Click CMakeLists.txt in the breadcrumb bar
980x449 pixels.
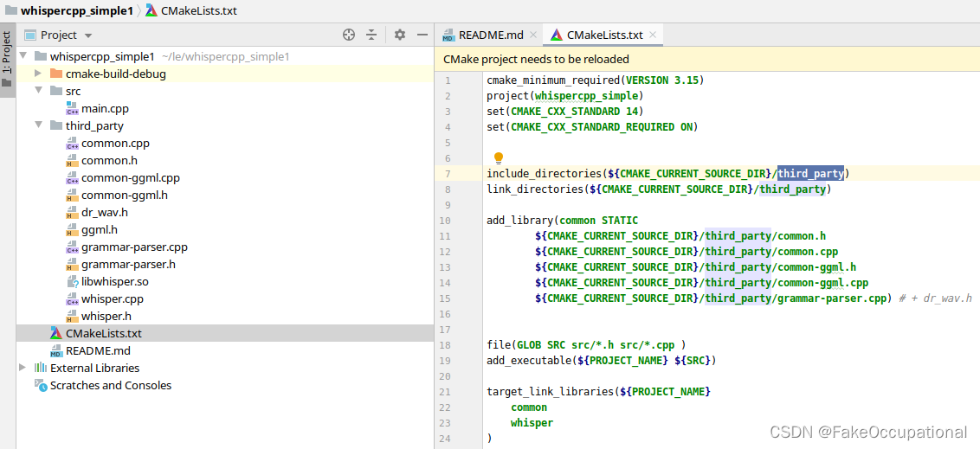(199, 10)
